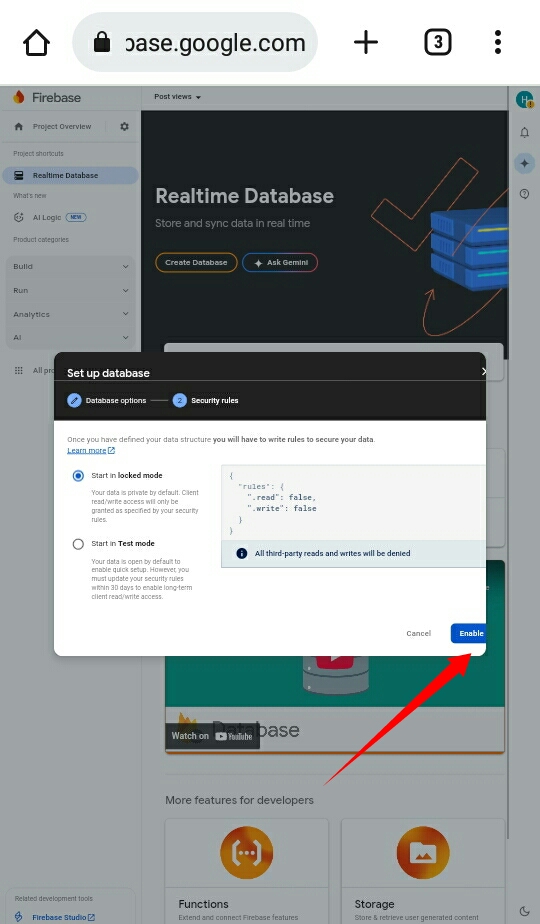540x924 pixels.
Task: Expand the Analytics category
Action: pyautogui.click(x=71, y=314)
